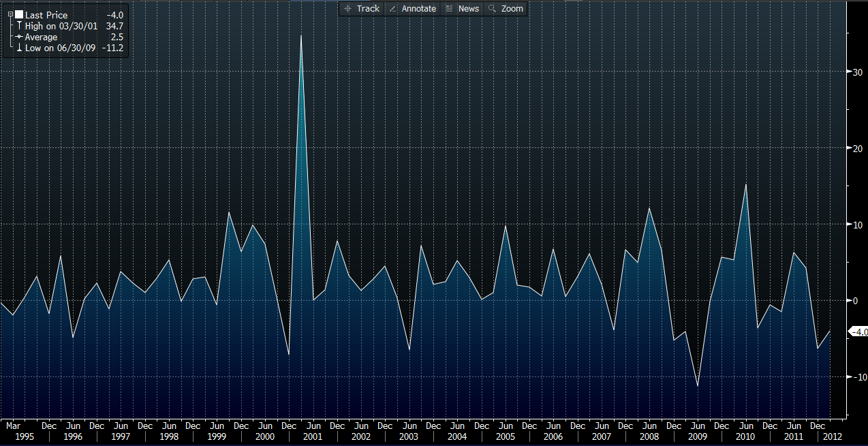Click the 2001 peak on the chart
This screenshot has width=868, height=446.
click(301, 35)
